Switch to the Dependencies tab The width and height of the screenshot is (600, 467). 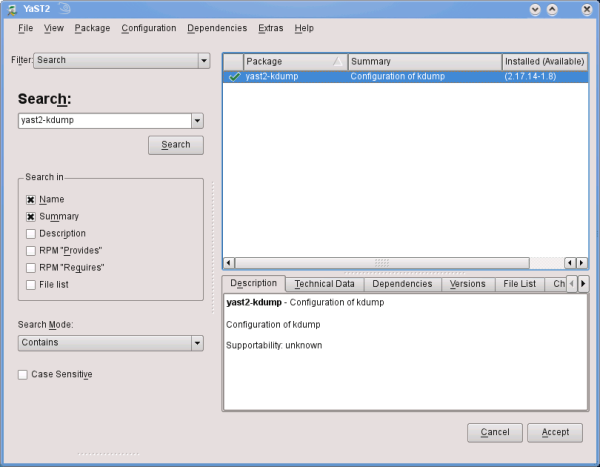point(402,284)
